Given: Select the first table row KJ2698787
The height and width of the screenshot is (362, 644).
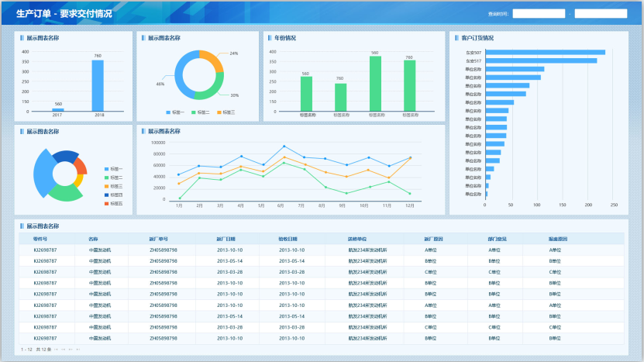Looking at the screenshot, I should 45,250.
